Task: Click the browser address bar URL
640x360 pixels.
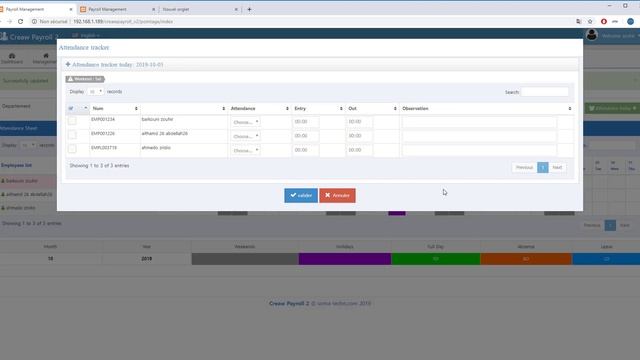Action: pyautogui.click(x=123, y=21)
